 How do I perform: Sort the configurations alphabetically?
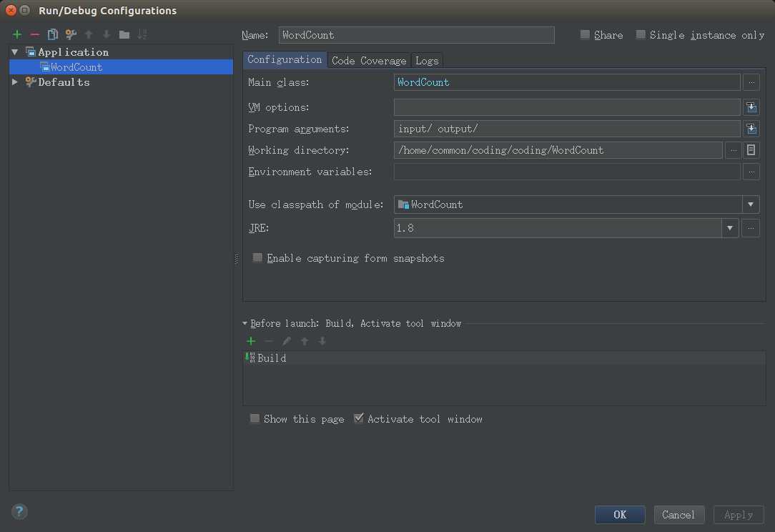pyautogui.click(x=142, y=34)
